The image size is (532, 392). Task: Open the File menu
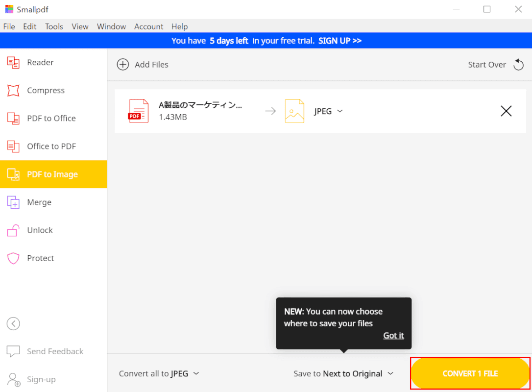click(x=9, y=26)
